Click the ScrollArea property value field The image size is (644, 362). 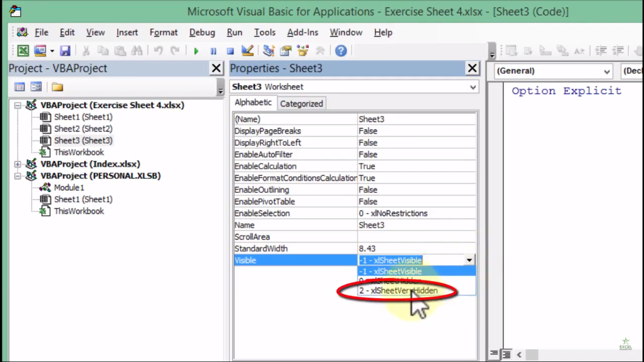(x=417, y=237)
